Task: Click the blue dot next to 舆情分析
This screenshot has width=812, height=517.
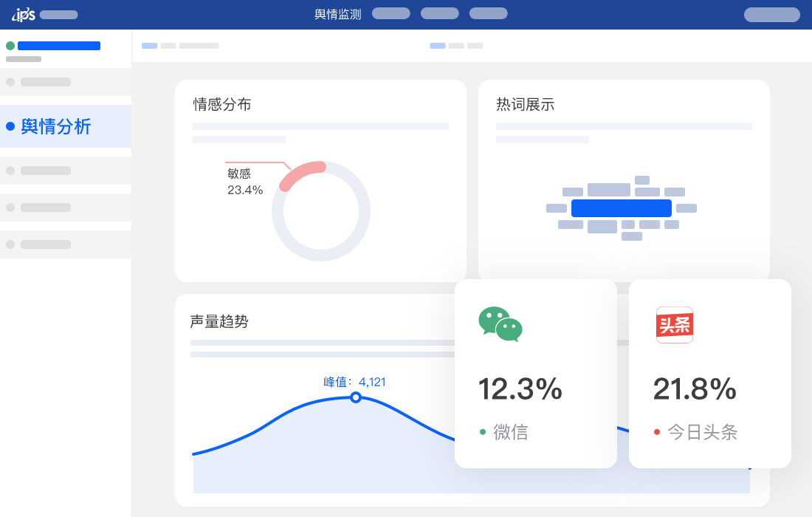Action: [x=10, y=126]
